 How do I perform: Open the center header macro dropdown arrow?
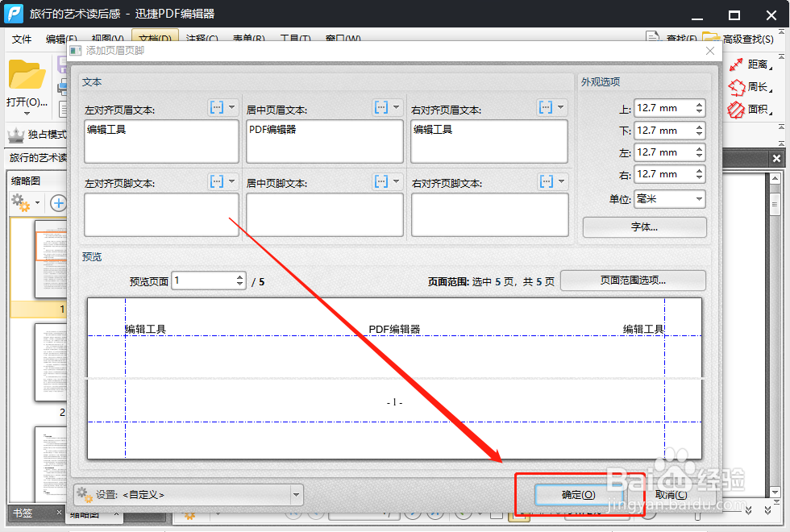tap(397, 107)
